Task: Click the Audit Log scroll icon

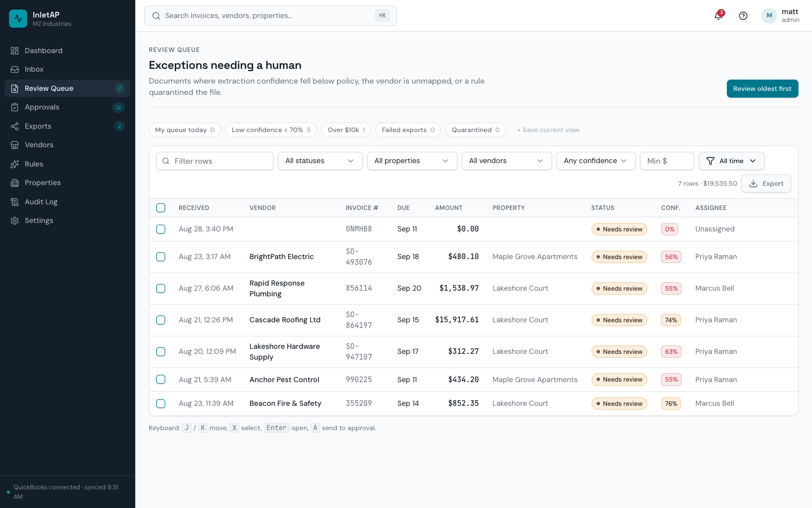Action: coord(15,202)
